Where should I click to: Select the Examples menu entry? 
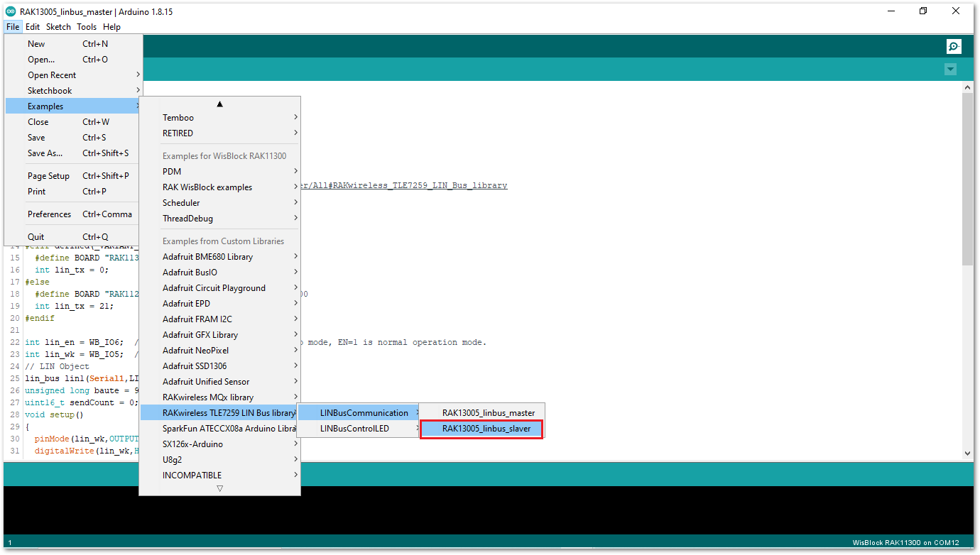(x=74, y=106)
